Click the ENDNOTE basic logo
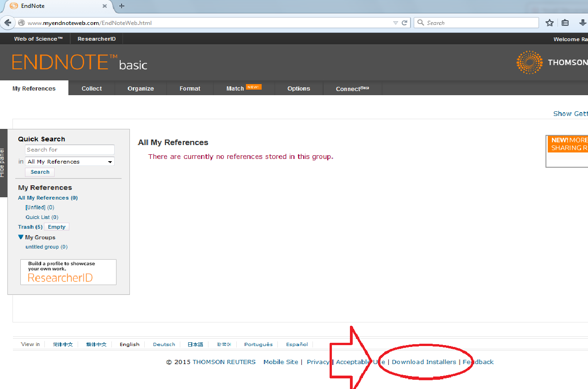This screenshot has width=588, height=389. 80,62
